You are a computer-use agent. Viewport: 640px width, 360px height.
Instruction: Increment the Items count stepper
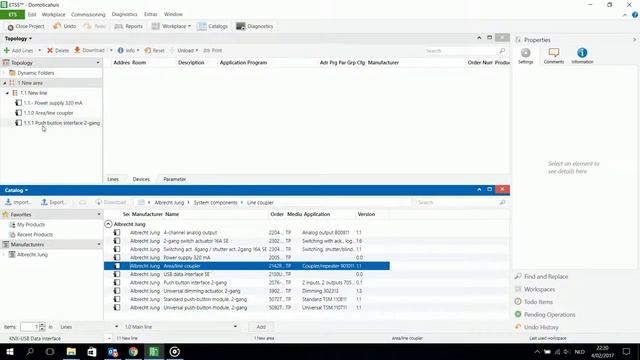42,325
